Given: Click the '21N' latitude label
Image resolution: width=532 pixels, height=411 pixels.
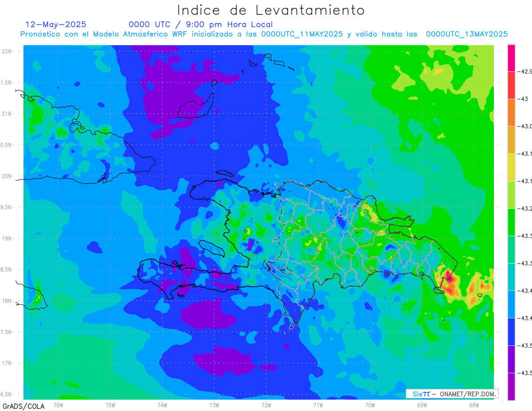Looking at the screenshot, I should point(7,114).
